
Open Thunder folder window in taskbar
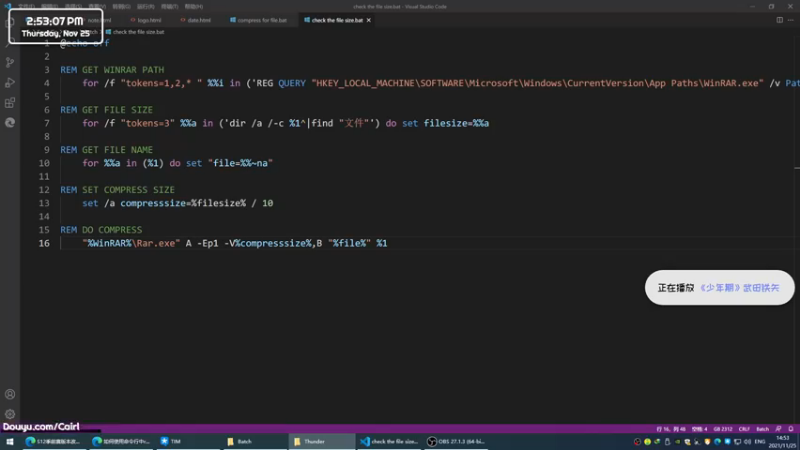click(322, 441)
